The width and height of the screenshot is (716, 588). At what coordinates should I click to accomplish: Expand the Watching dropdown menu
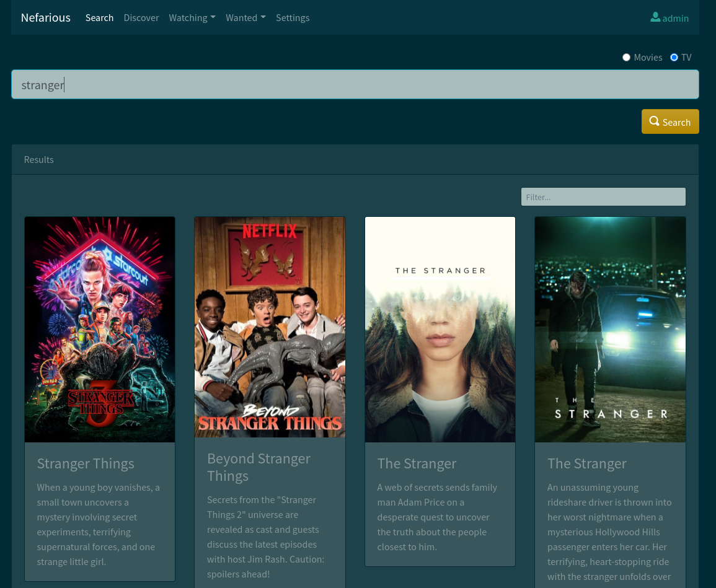(192, 18)
